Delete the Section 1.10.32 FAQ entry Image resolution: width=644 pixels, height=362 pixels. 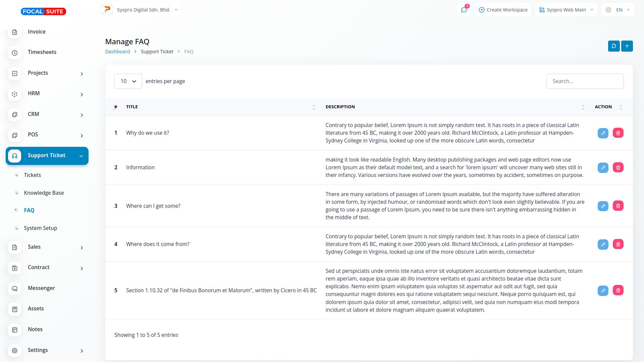[x=618, y=290]
